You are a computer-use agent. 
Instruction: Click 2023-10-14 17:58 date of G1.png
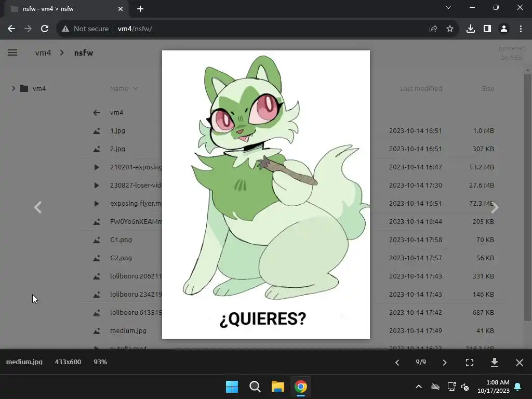coord(415,240)
